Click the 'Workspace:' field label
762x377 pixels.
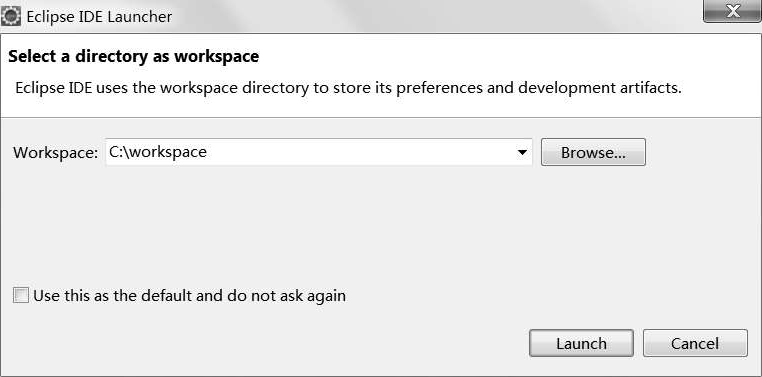[55, 153]
